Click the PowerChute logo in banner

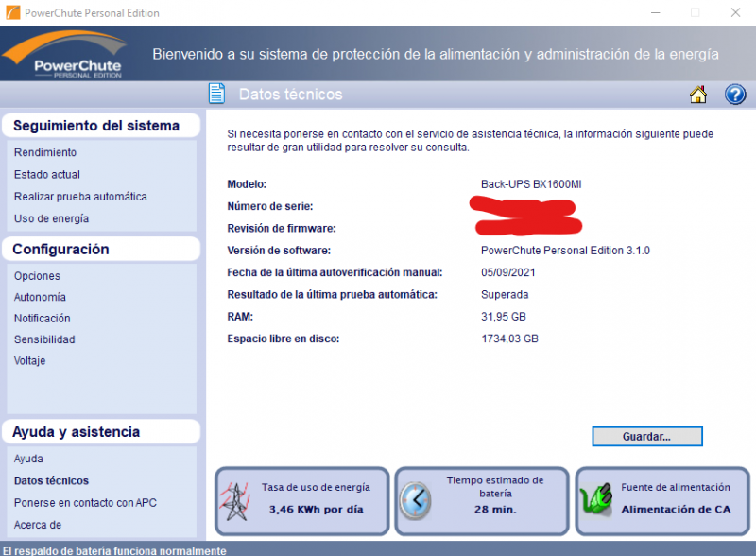[64, 55]
